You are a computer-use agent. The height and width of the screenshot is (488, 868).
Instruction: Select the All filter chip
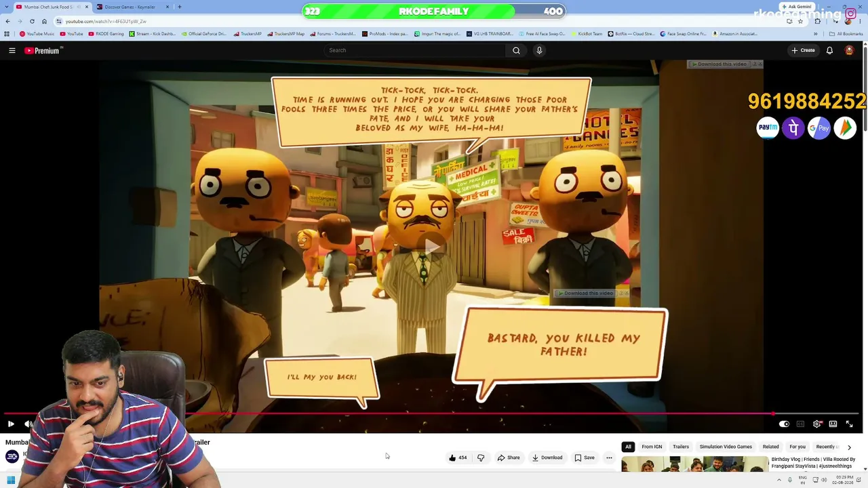click(628, 447)
